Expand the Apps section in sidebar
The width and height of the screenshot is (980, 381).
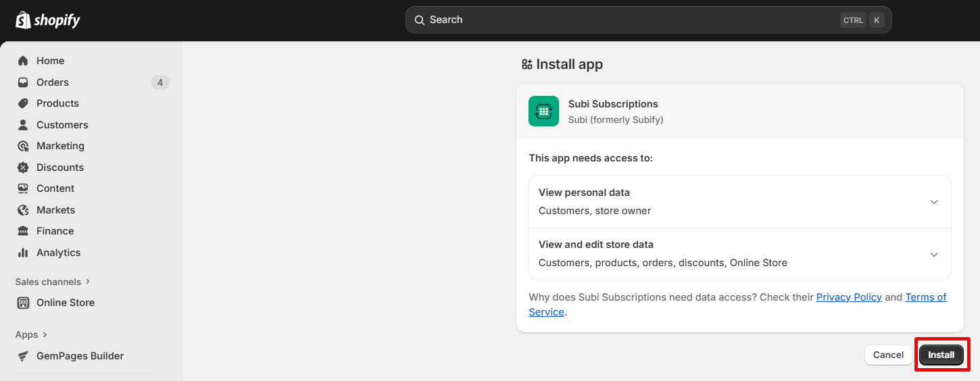coord(31,334)
